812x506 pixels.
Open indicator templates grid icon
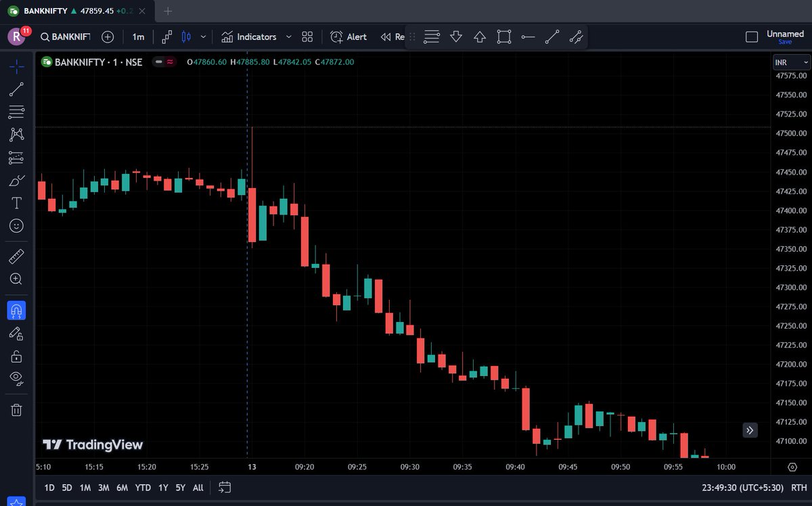307,37
